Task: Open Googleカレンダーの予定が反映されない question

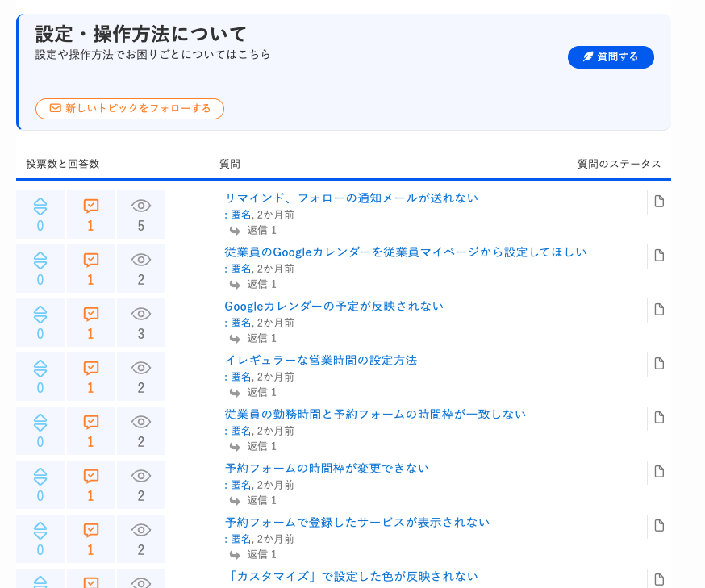Action: tap(333, 306)
